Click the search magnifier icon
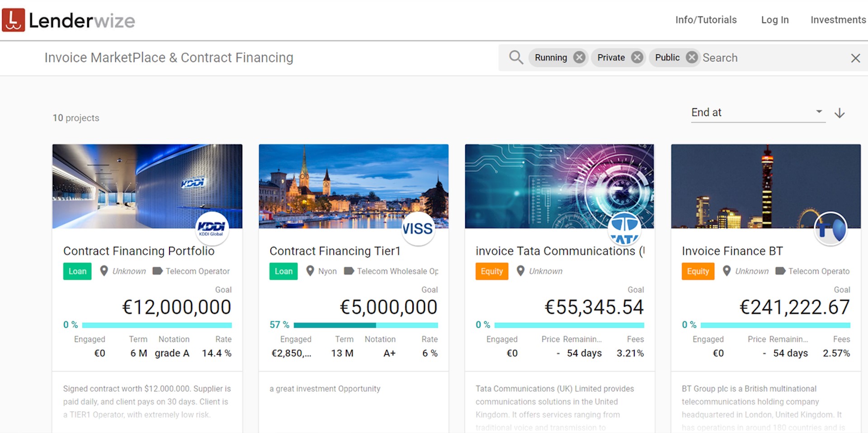The image size is (868, 433). (516, 57)
